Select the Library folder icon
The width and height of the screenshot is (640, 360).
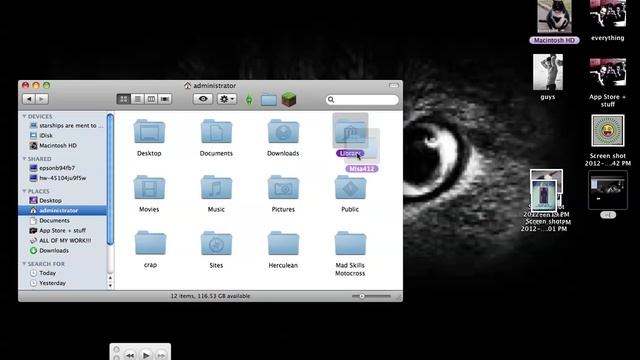tap(350, 131)
